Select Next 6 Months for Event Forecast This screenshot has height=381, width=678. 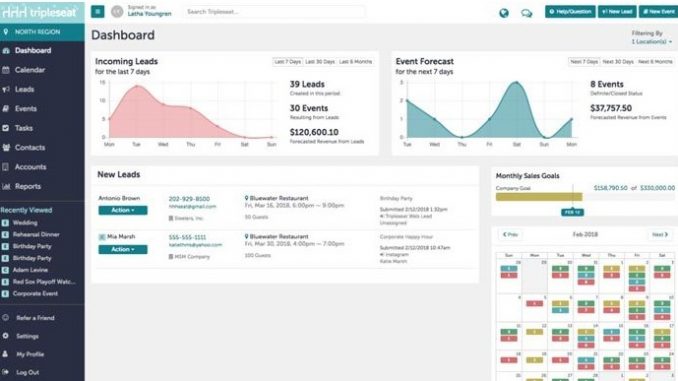click(655, 62)
